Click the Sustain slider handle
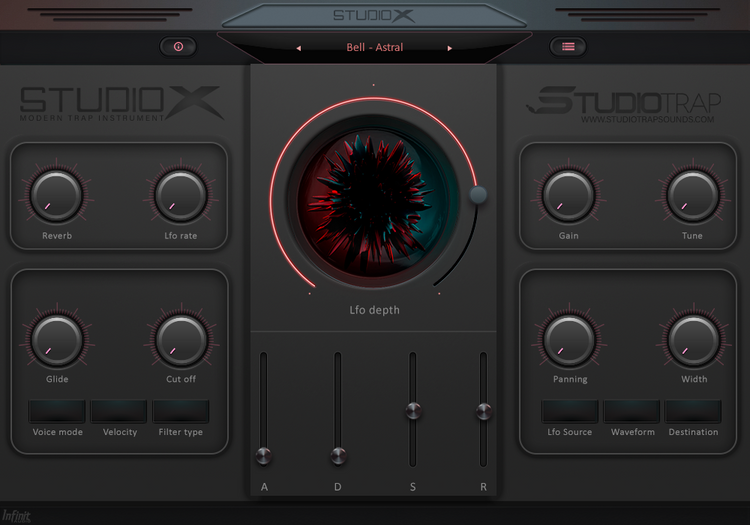The height and width of the screenshot is (525, 750). 412,410
